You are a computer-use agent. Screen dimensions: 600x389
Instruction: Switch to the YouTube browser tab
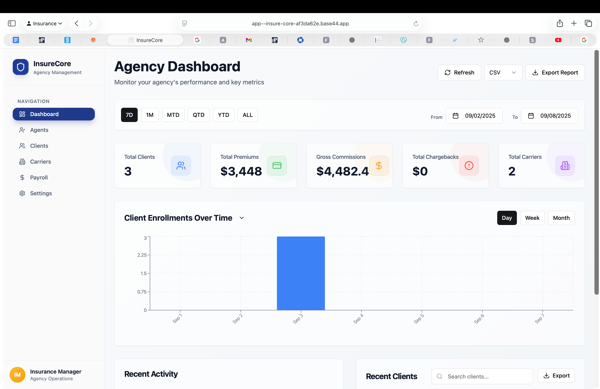pyautogui.click(x=558, y=40)
